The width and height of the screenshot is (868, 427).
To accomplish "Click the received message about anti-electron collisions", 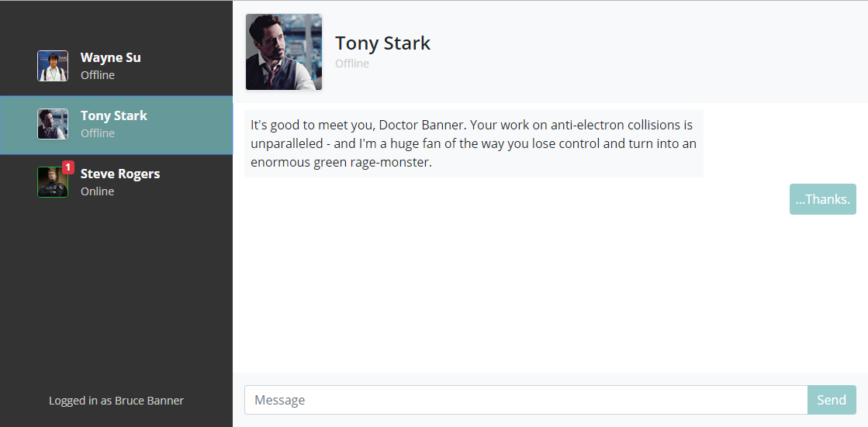I will 474,143.
